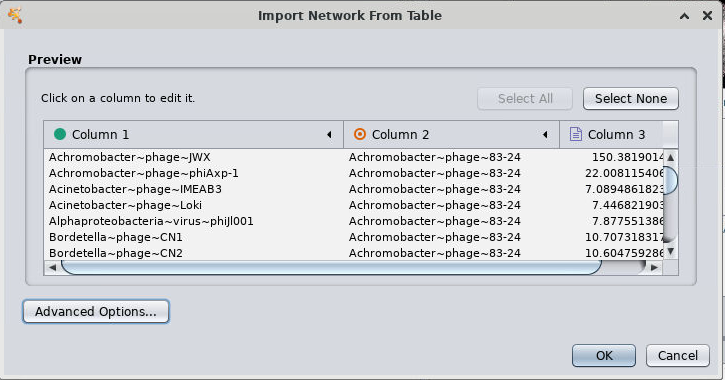Click the document attribute icon in Column 3
The height and width of the screenshot is (380, 725).
576,134
